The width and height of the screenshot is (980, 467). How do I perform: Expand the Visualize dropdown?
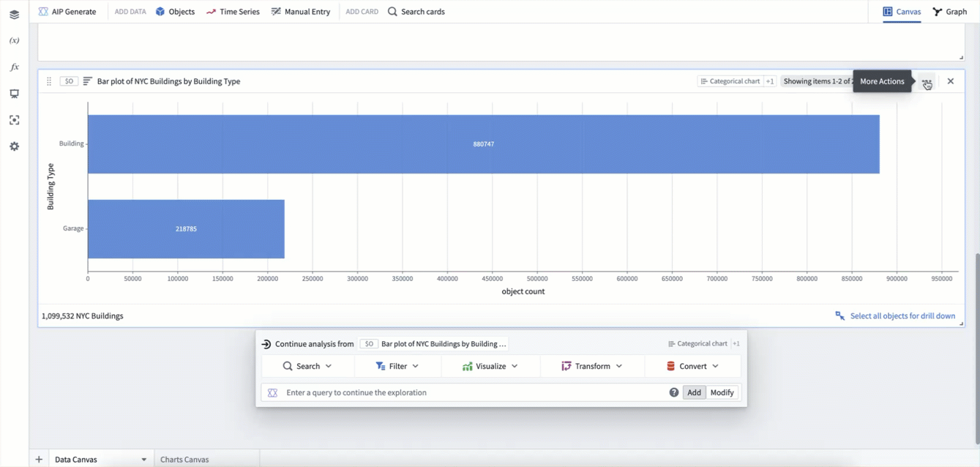pos(490,366)
